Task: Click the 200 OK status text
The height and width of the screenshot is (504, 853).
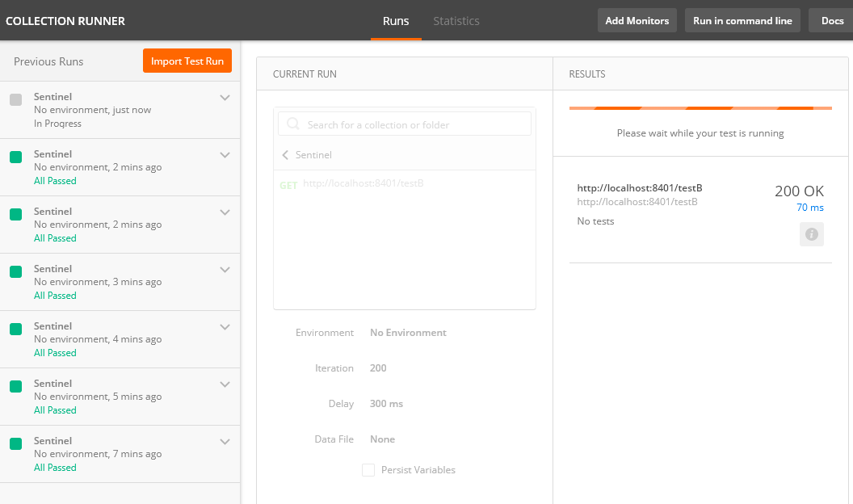Action: (799, 191)
